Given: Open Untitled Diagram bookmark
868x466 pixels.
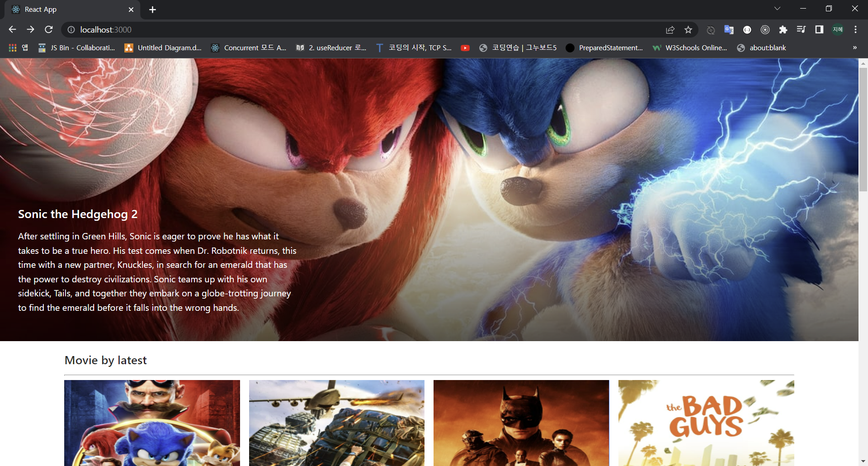Looking at the screenshot, I should pyautogui.click(x=163, y=48).
